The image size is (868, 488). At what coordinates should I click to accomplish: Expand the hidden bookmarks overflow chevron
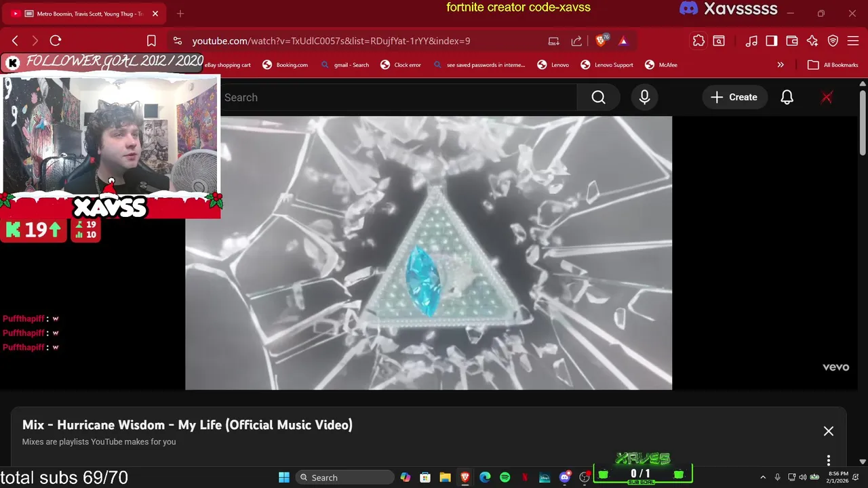[781, 65]
